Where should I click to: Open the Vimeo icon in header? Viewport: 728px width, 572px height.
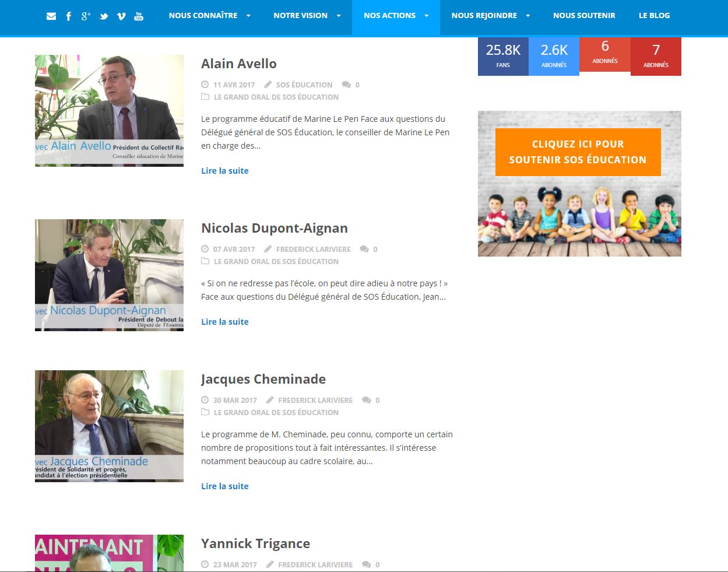point(121,16)
